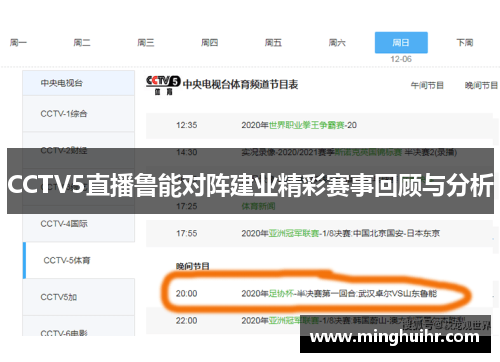
Task: Click the 晚间节目 section heading above 20:00
Action: (193, 266)
